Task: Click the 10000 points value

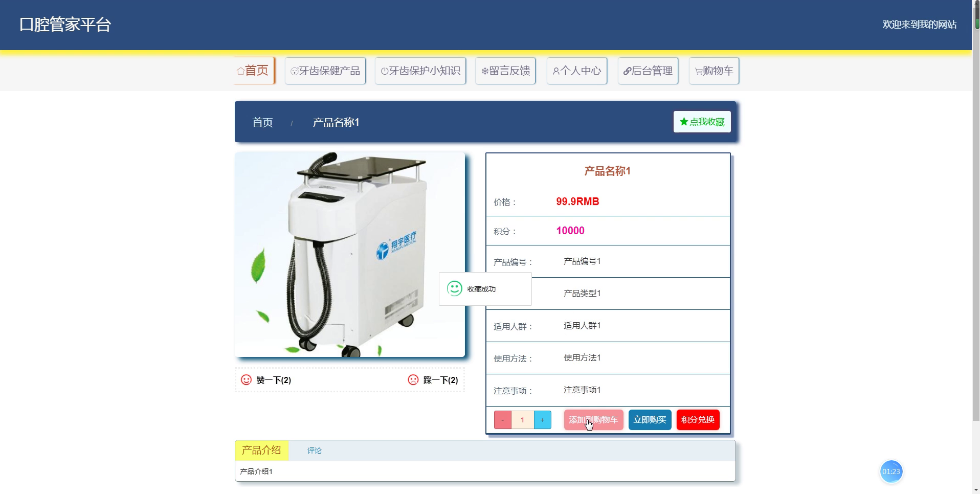Action: click(570, 231)
